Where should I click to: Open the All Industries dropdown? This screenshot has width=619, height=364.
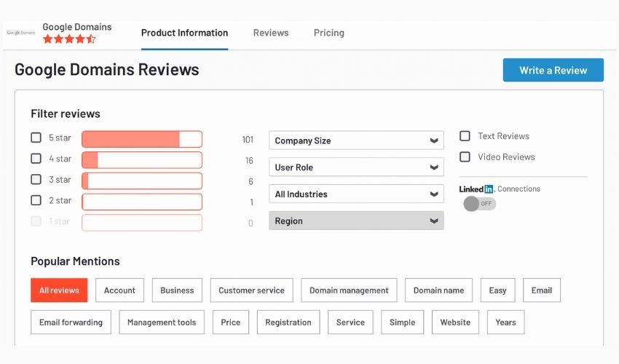(x=357, y=194)
